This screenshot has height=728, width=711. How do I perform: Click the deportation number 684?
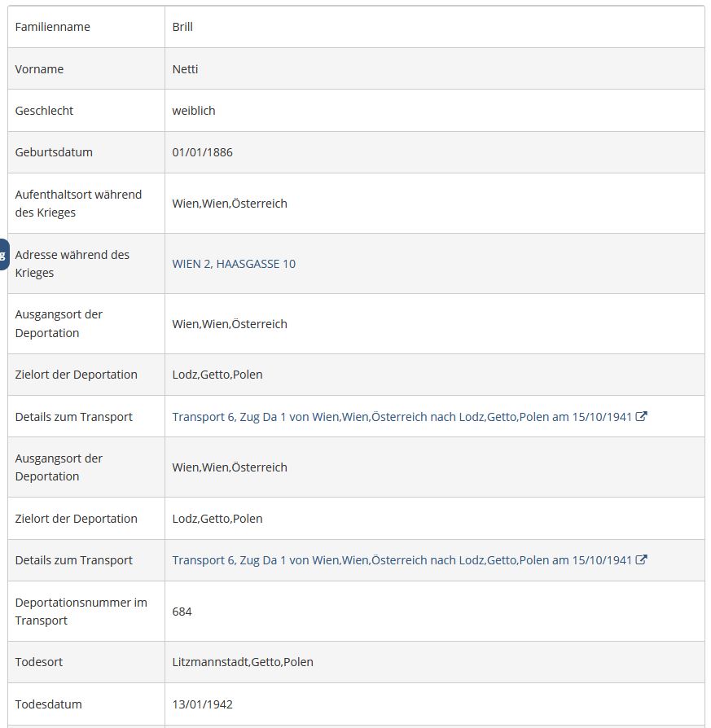click(182, 612)
